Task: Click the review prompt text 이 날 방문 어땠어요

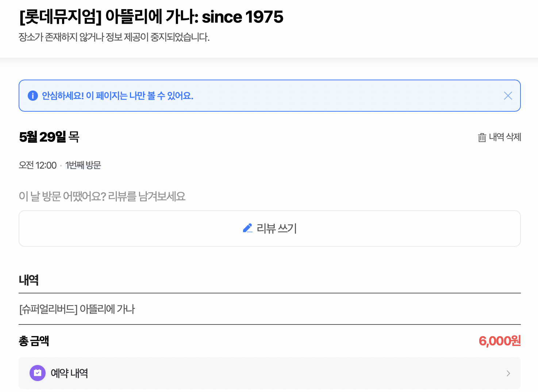Action: click(x=102, y=196)
